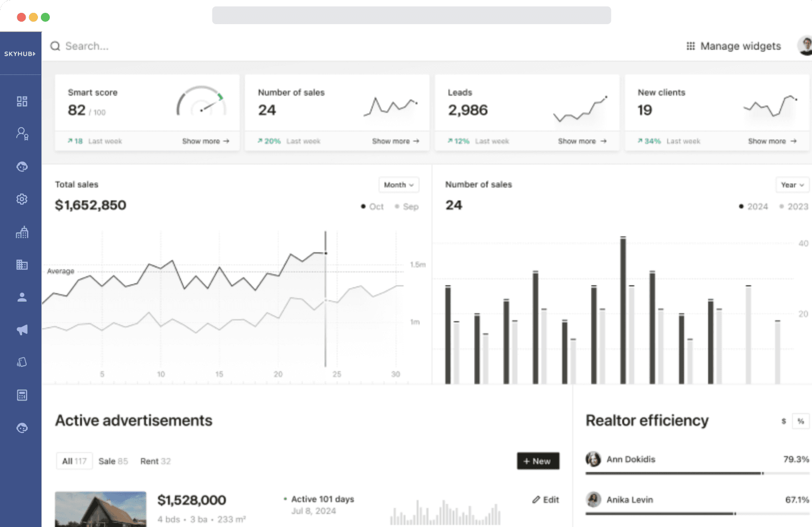The width and height of the screenshot is (812, 527).
Task: Click the office building icon in sidebar
Action: click(x=22, y=265)
